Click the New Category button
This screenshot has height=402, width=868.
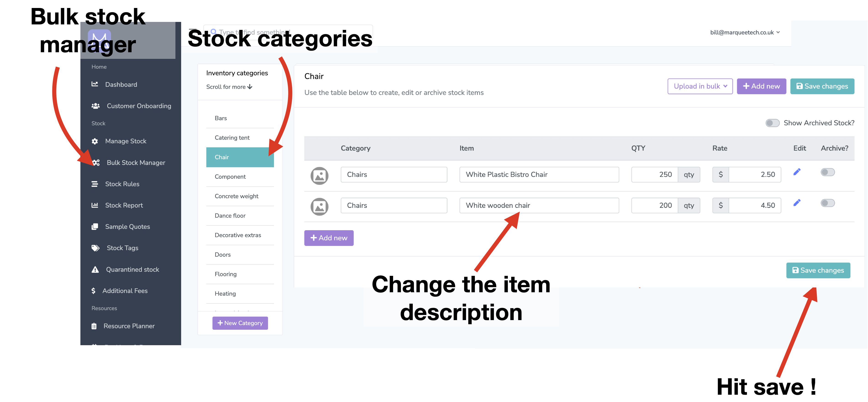[x=240, y=323]
